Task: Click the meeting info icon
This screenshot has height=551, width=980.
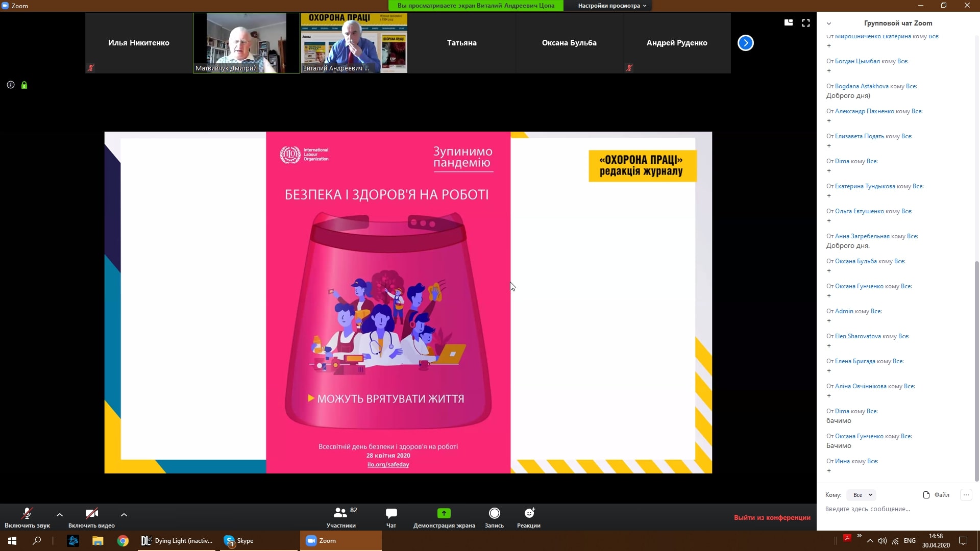Action: 11,85
